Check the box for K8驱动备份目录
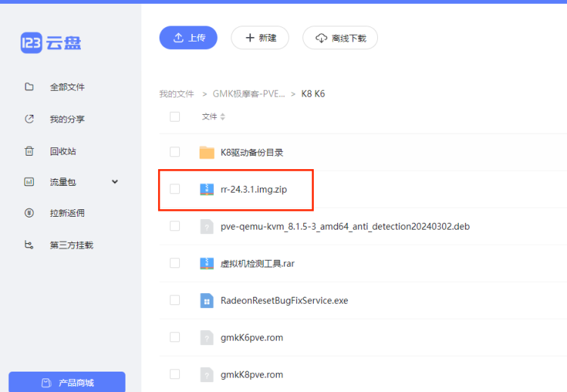Viewport: 567px width, 392px height. point(175,152)
